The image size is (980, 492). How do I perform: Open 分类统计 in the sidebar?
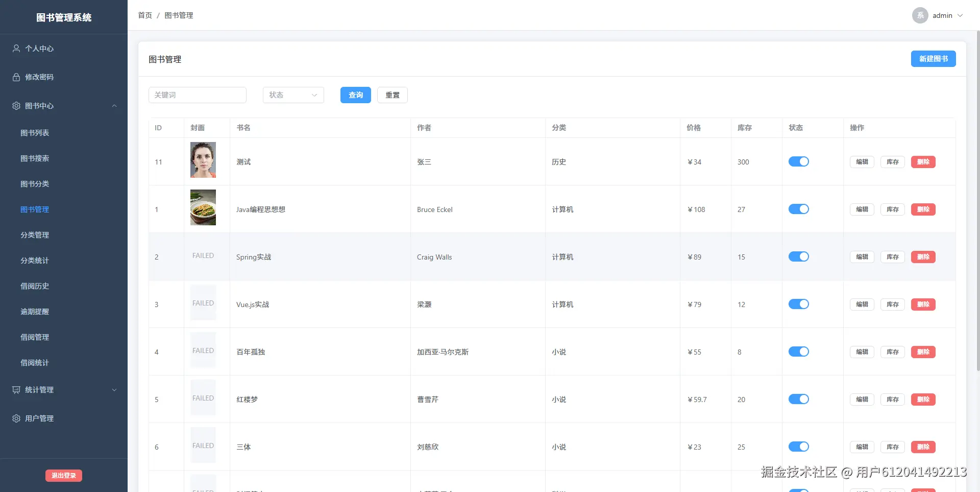(35, 261)
